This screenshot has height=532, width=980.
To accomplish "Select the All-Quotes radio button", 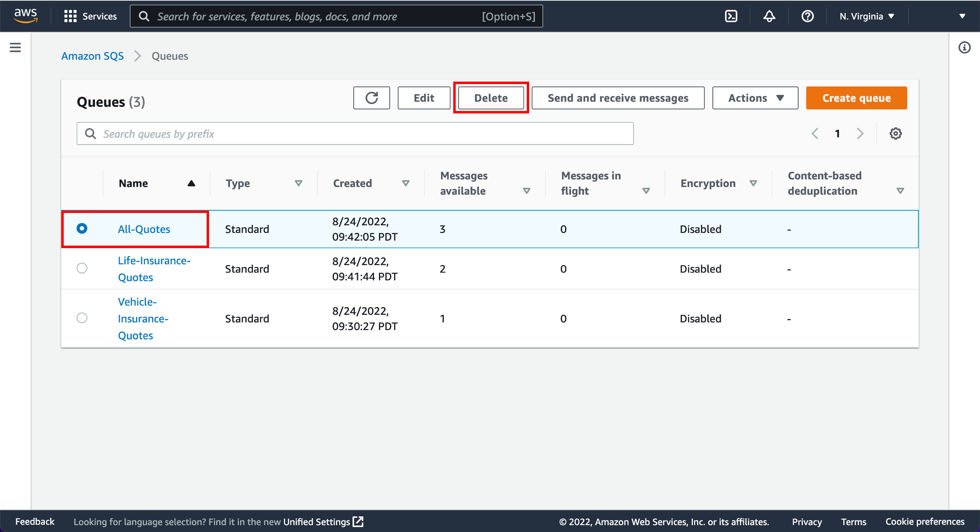I will point(82,228).
